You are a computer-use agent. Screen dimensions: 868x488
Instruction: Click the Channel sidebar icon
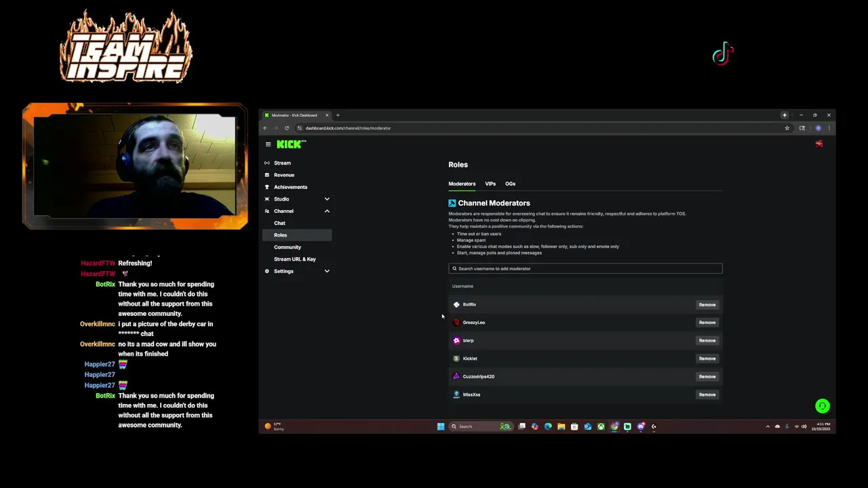coord(267,211)
